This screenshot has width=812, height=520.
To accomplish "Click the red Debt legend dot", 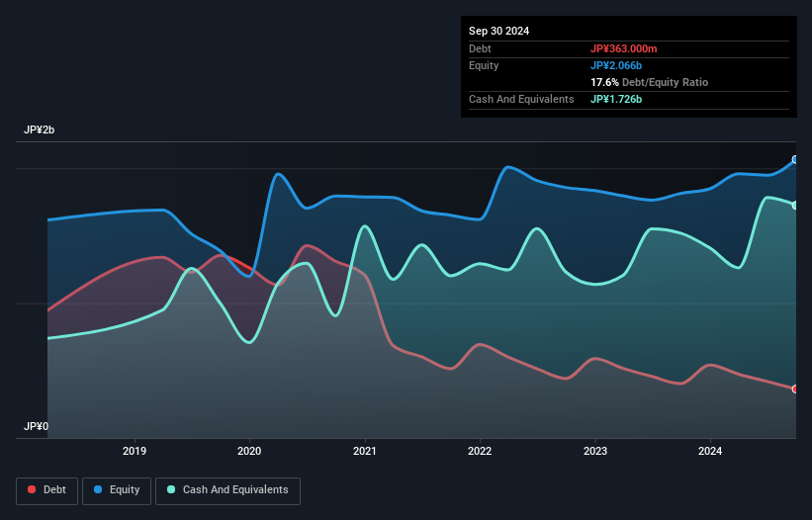I will 32,489.
